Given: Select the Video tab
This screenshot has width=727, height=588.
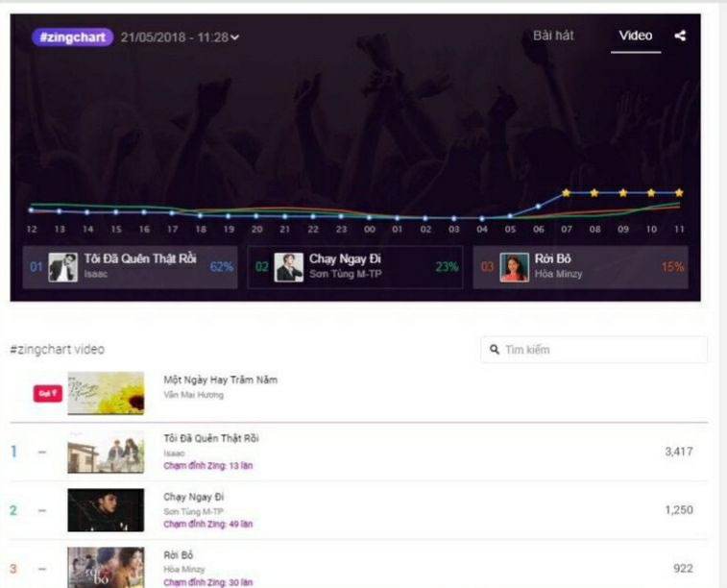Looking at the screenshot, I should pos(636,36).
